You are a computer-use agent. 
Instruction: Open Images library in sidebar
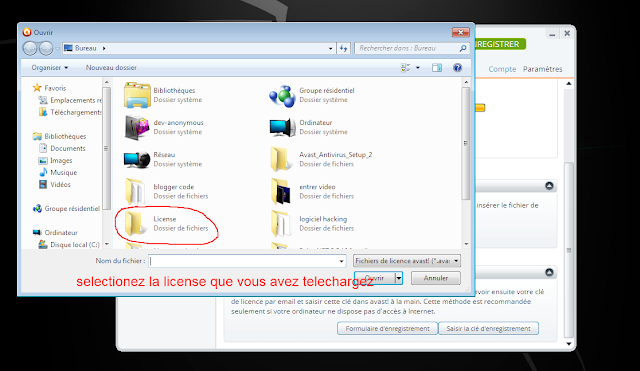(x=56, y=161)
